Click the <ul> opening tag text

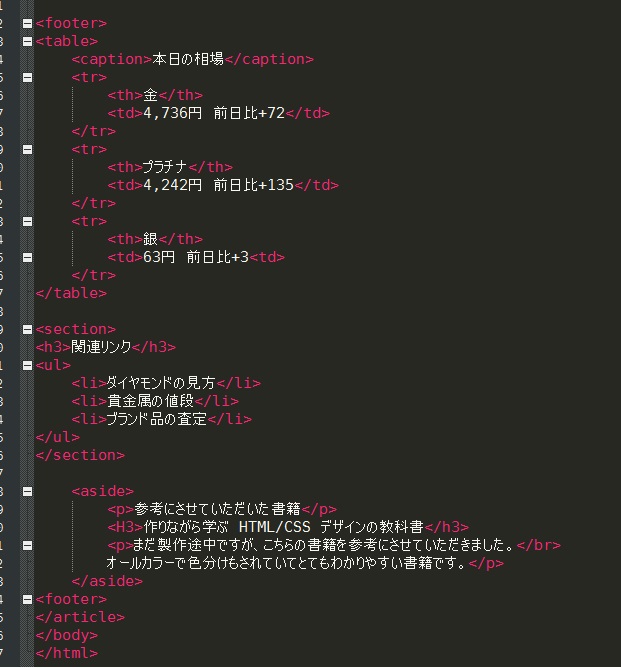(x=53, y=366)
